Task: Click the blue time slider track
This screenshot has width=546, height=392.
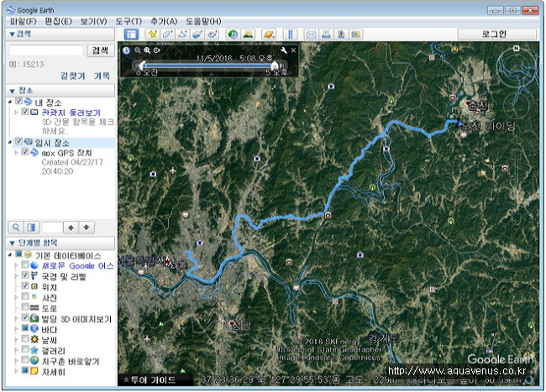Action: 207,65
